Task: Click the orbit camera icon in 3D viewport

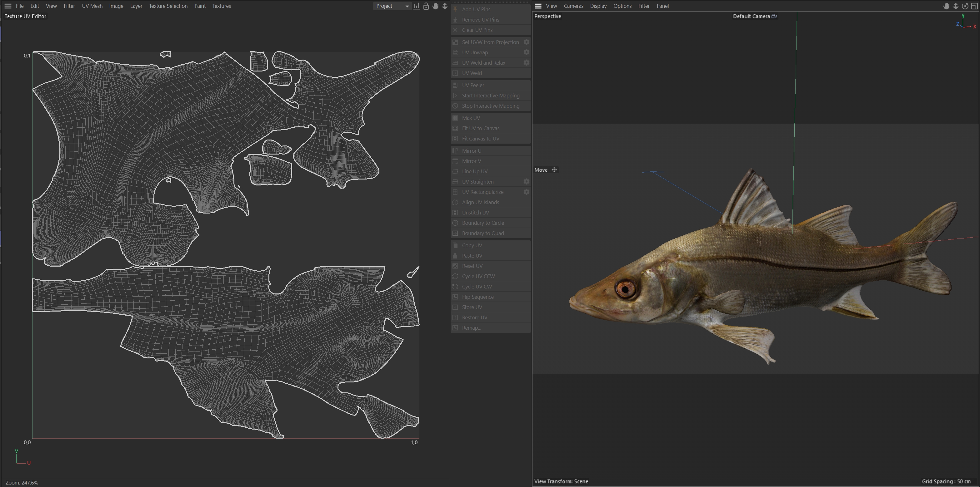Action: click(965, 6)
